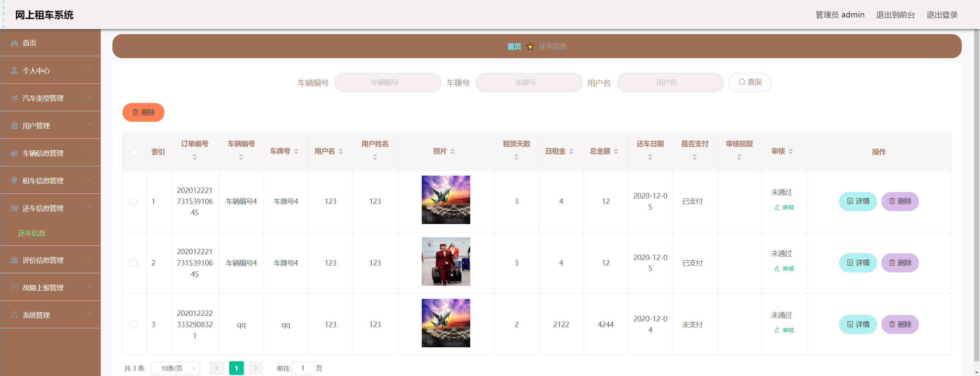
Task: Sort by 用户名 column sort arrows
Action: [x=341, y=152]
